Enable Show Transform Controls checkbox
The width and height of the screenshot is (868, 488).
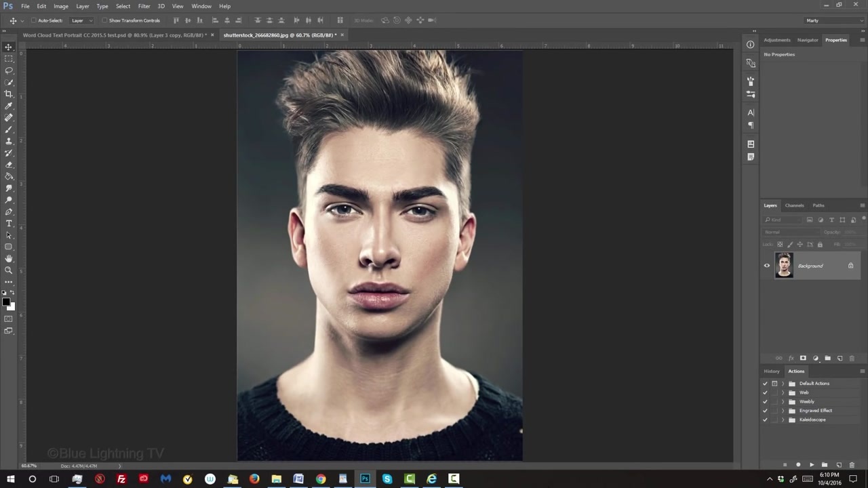point(104,20)
